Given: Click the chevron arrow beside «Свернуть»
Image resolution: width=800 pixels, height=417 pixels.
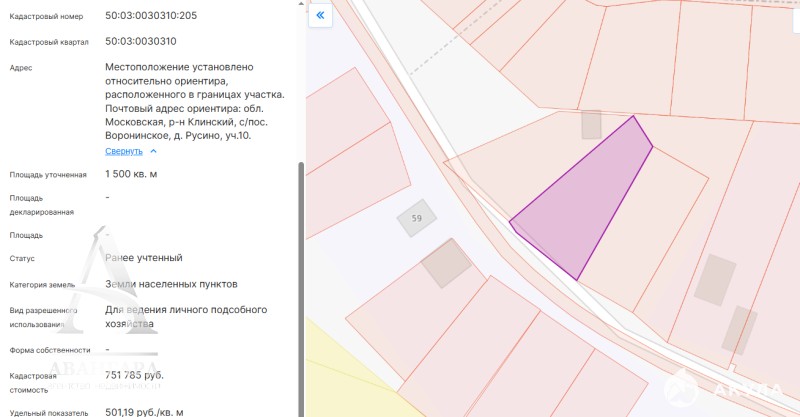Looking at the screenshot, I should [x=153, y=151].
